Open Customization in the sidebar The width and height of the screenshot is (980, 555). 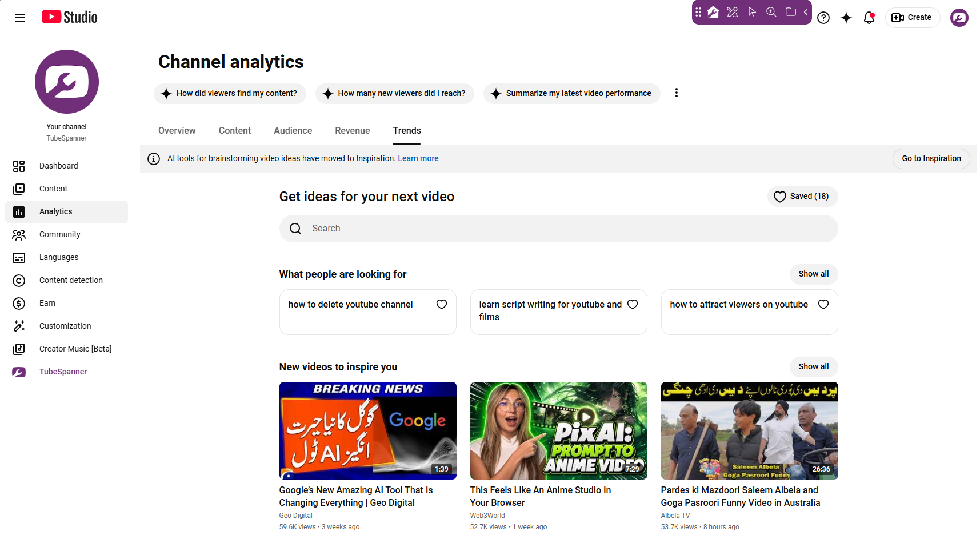click(x=66, y=326)
